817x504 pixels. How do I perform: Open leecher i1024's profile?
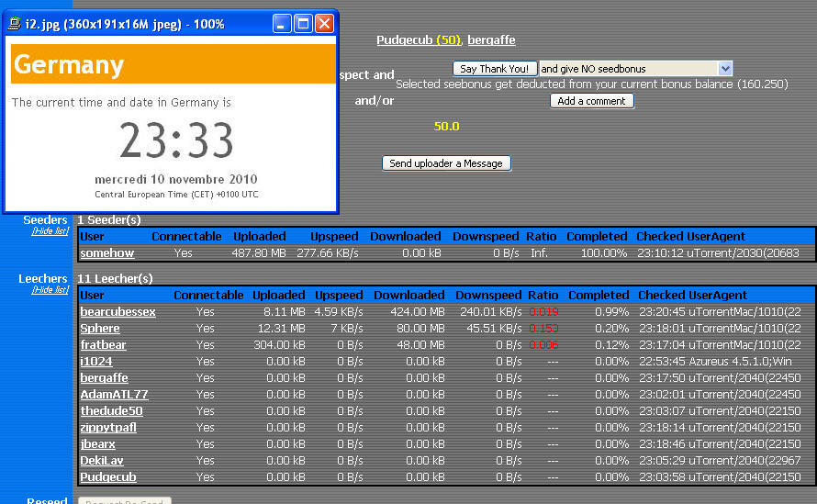tap(96, 362)
